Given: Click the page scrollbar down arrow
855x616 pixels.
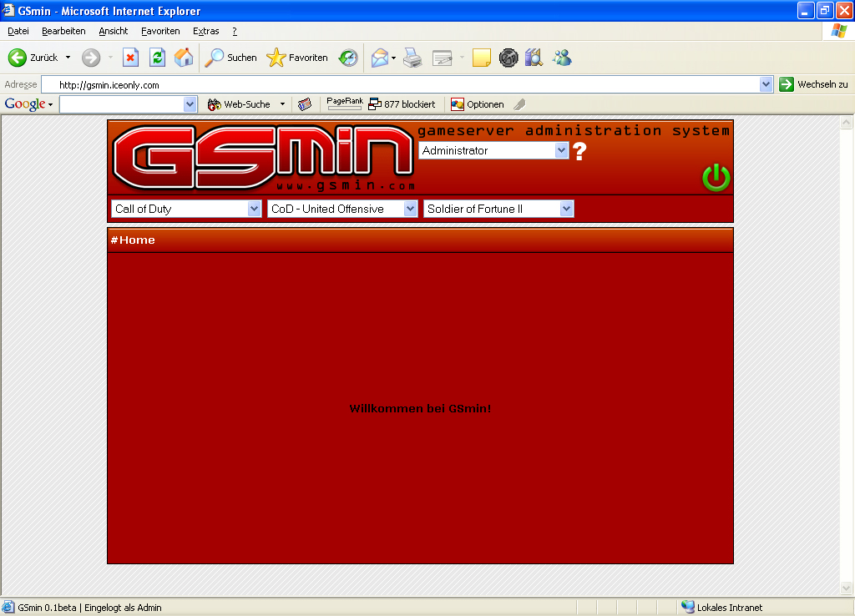Looking at the screenshot, I should [846, 588].
